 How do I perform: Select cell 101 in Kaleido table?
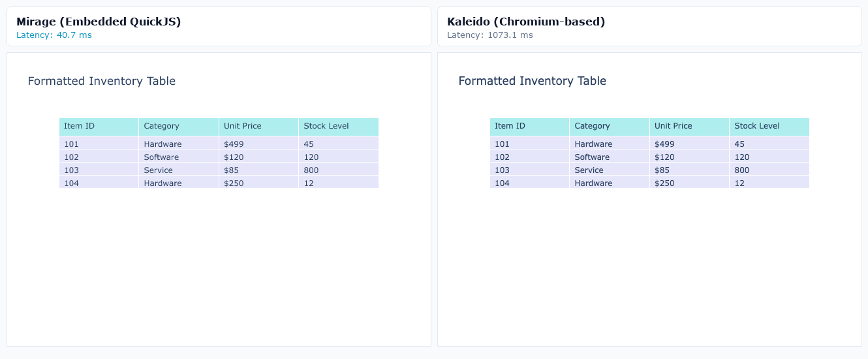529,143
